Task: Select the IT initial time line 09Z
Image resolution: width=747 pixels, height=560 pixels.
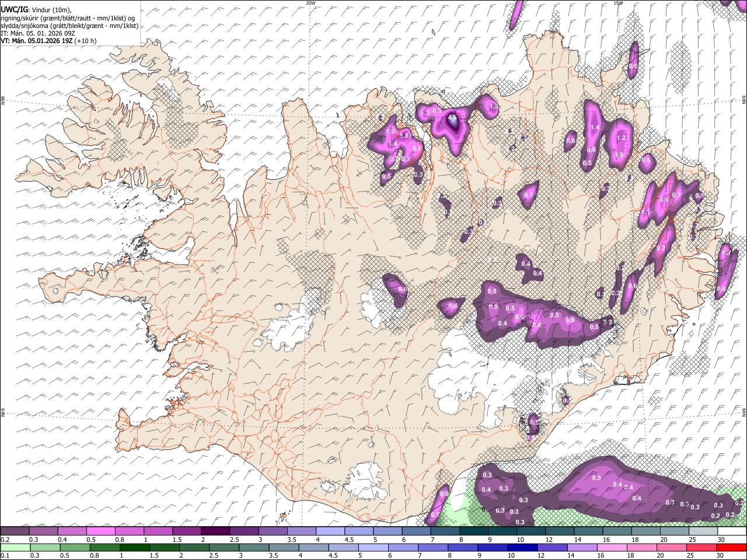Action: pos(38,33)
